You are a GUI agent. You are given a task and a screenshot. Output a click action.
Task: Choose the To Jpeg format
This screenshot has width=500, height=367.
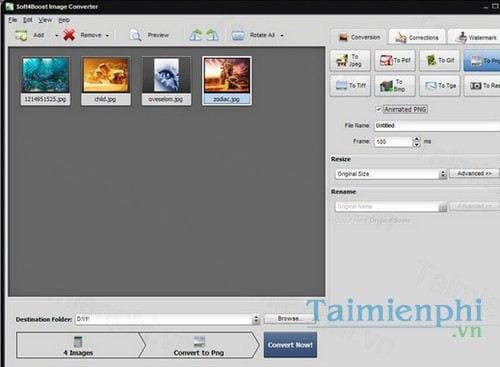(350, 60)
